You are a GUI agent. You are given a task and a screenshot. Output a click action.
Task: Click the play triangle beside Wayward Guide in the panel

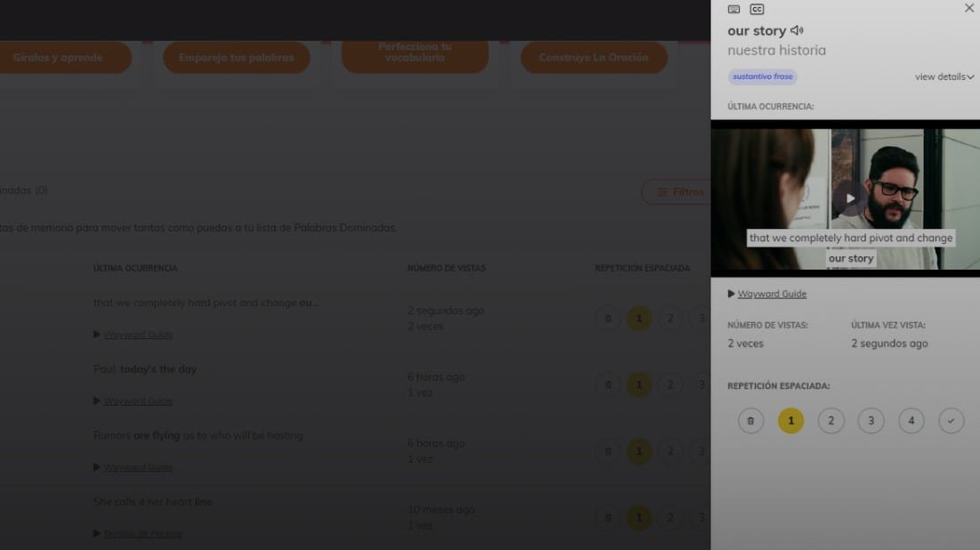tap(732, 294)
